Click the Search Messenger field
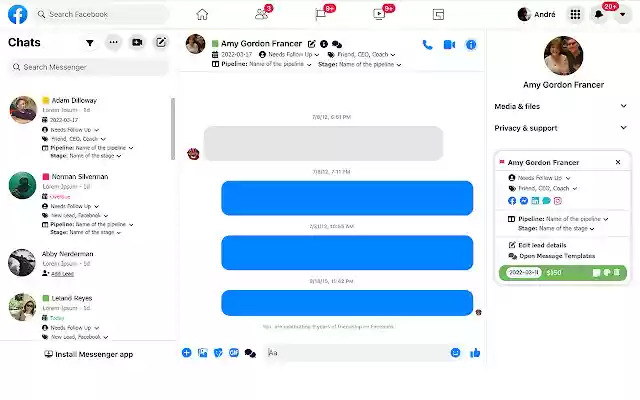 coord(88,67)
